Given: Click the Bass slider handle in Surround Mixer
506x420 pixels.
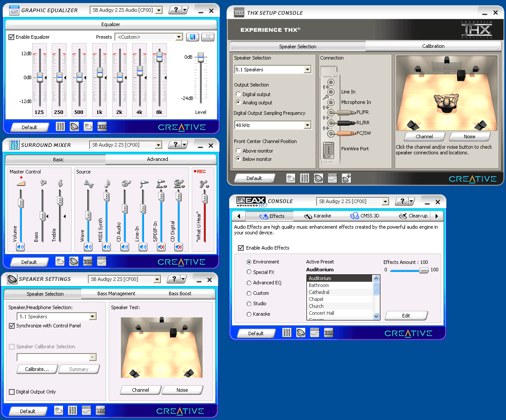Looking at the screenshot, I should pos(42,216).
